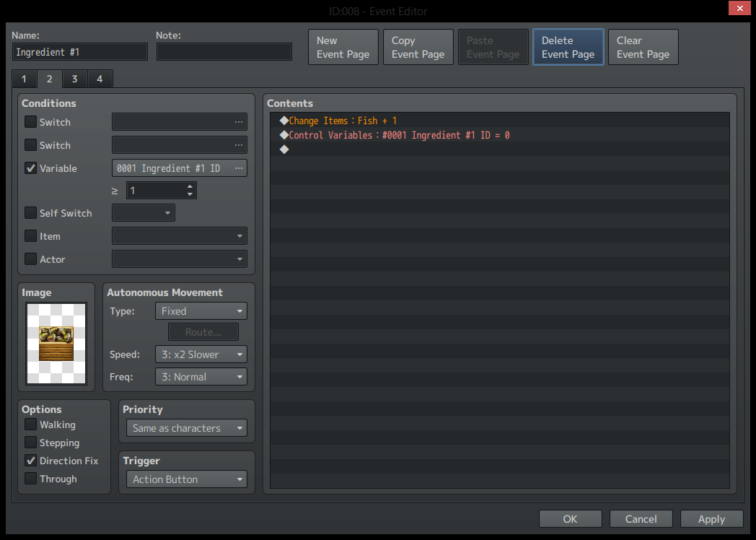Click the Copy Event Page button
Image resolution: width=756 pixels, height=540 pixels.
418,48
